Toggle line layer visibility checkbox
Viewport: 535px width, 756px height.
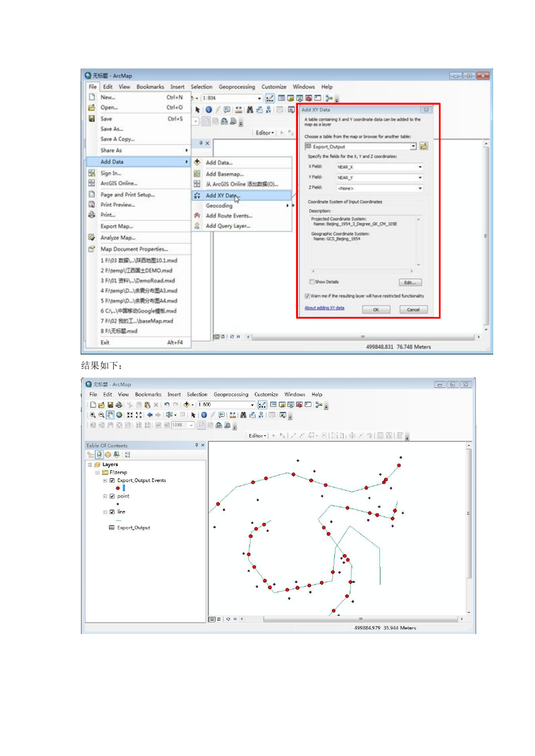pyautogui.click(x=112, y=512)
